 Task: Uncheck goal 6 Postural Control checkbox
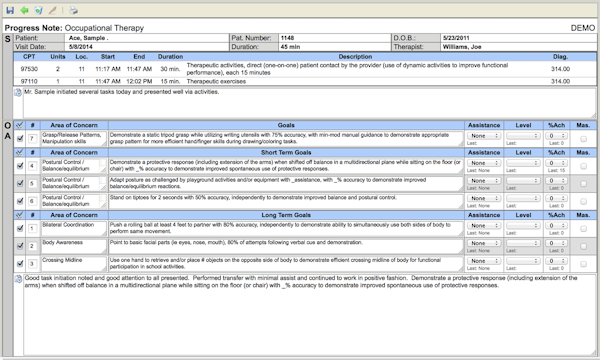tap(20, 201)
